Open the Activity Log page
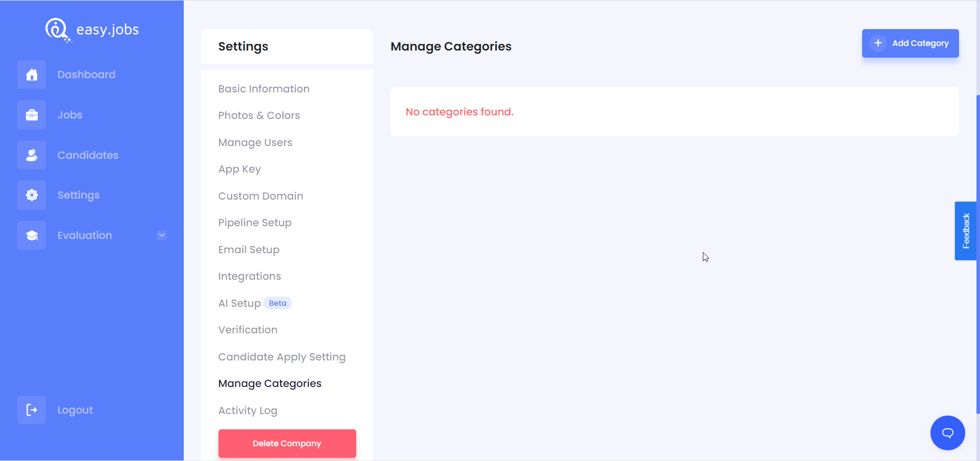The image size is (980, 461). tap(248, 410)
